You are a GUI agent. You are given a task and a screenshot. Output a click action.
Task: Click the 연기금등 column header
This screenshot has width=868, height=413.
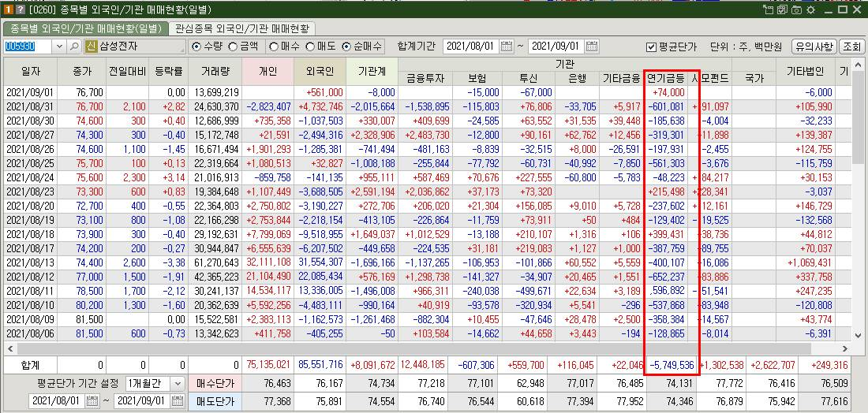pos(666,78)
